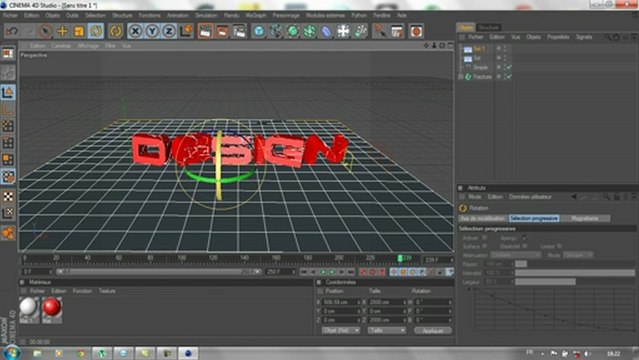The image size is (639, 360).
Task: Toggle Sol.1 visibility dots
Action: pos(505,49)
